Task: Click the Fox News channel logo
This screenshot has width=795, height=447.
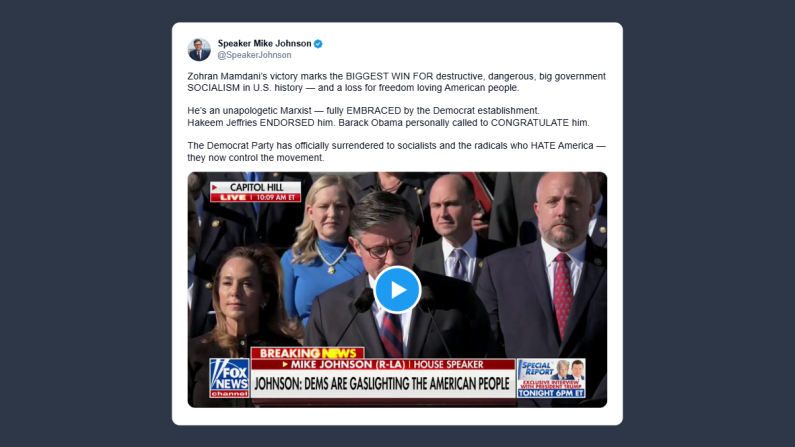Action: tap(229, 378)
